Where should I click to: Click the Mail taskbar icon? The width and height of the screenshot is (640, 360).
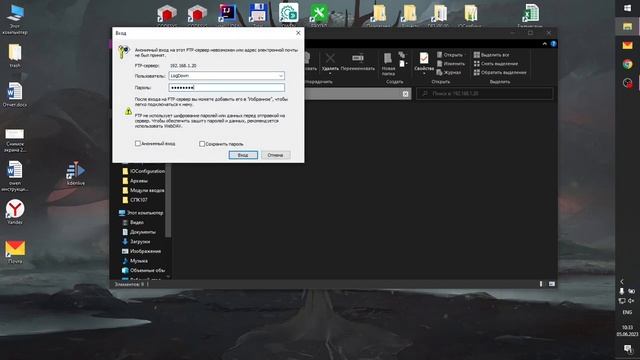point(627,45)
